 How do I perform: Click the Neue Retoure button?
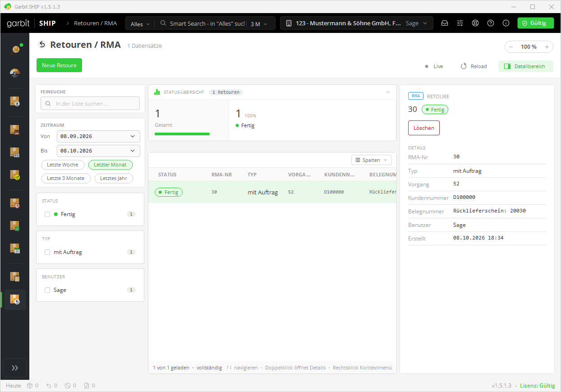(x=59, y=65)
